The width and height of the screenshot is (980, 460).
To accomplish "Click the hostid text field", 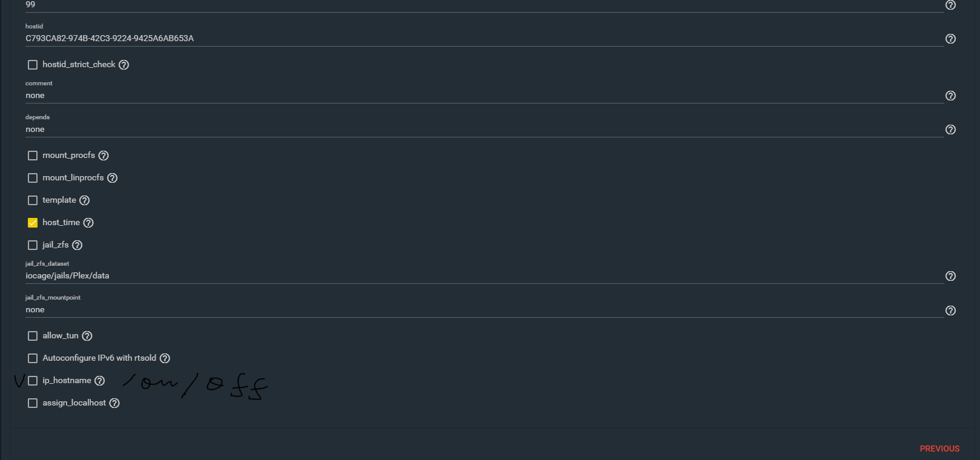I will pos(484,38).
